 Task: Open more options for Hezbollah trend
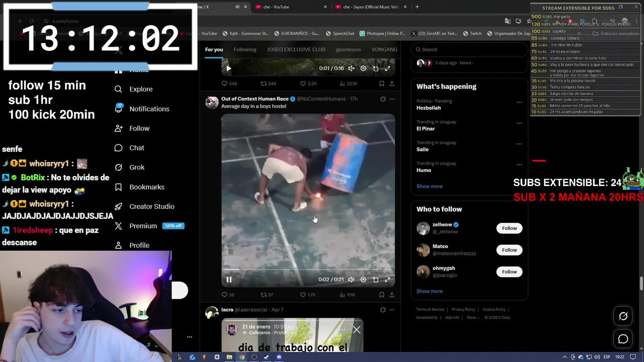coord(519,102)
